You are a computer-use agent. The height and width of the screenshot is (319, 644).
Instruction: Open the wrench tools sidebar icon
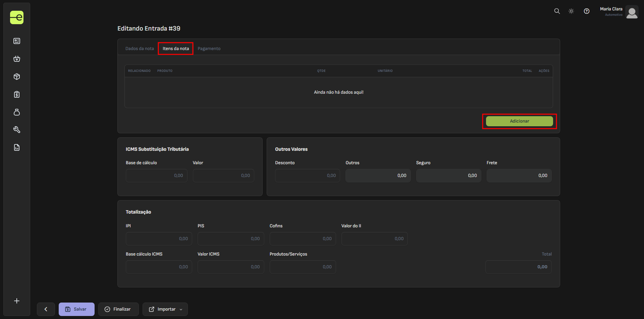pos(17,130)
